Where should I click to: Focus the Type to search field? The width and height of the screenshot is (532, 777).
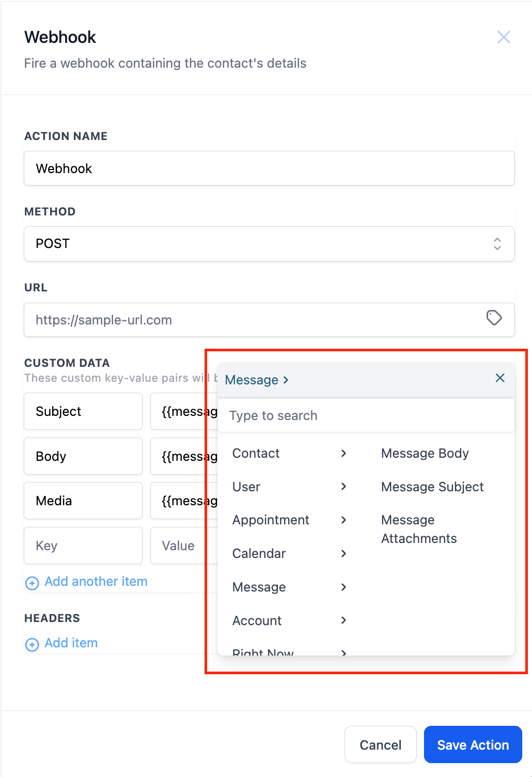pos(366,416)
